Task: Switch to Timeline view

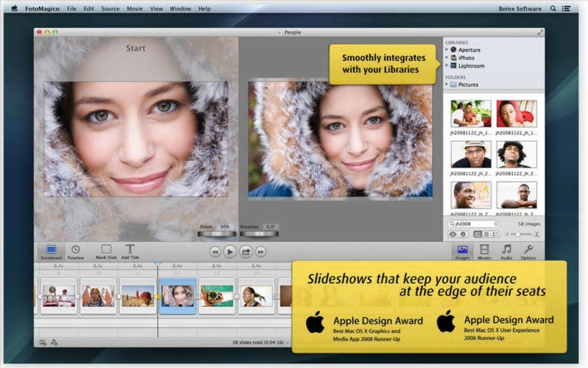Action: (76, 252)
